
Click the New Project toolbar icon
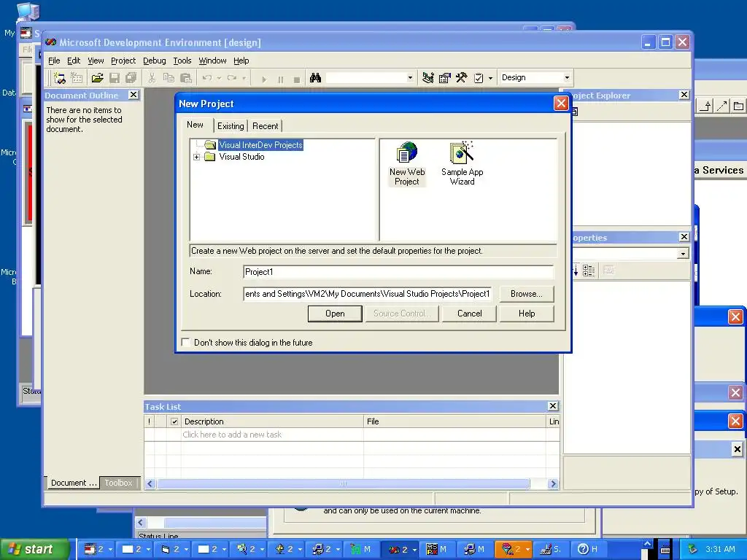[60, 77]
